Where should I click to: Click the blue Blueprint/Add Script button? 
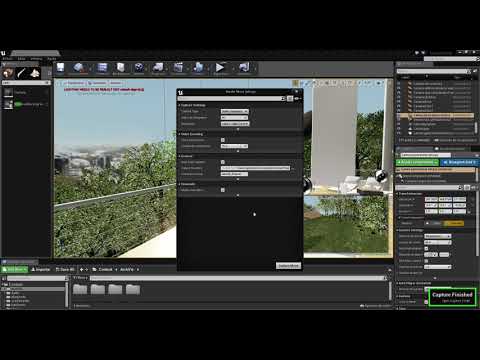point(460,162)
